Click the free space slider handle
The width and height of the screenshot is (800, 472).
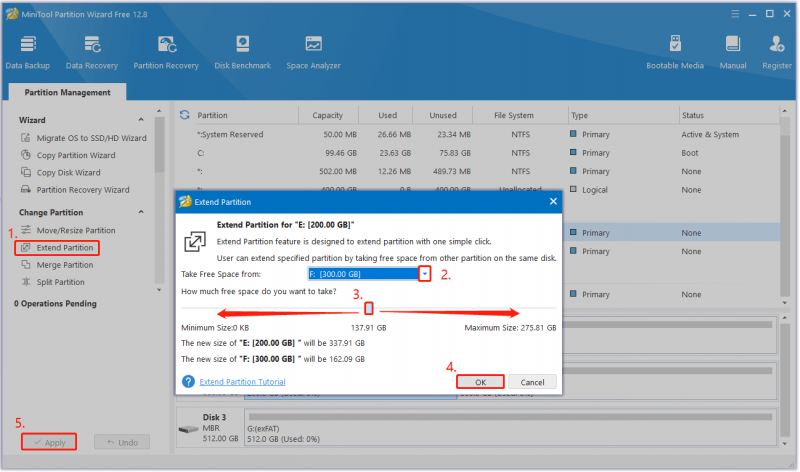(368, 308)
